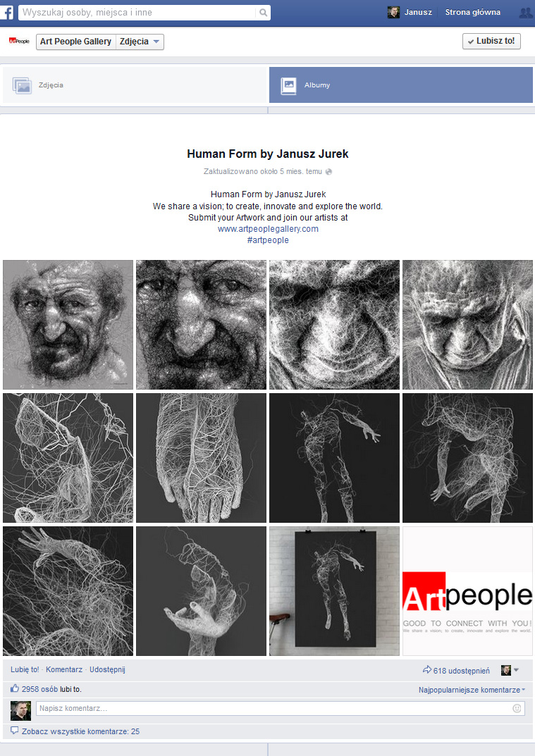Click the share arrow icon
This screenshot has width=535, height=756.
point(427,670)
